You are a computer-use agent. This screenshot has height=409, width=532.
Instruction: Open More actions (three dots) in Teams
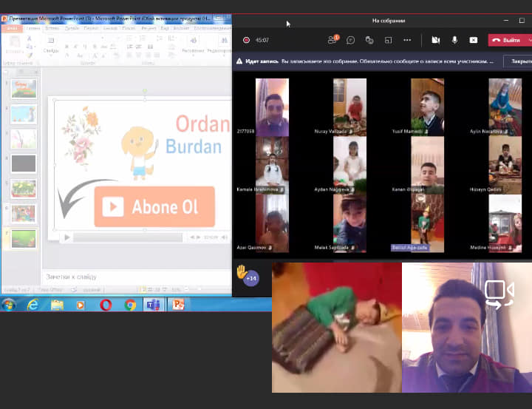coord(407,40)
